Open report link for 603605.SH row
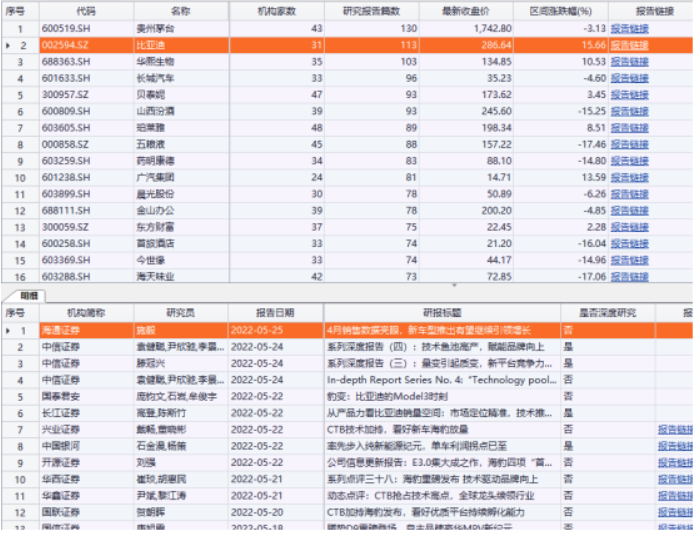Viewport: 696px width, 535px height. 629,128
